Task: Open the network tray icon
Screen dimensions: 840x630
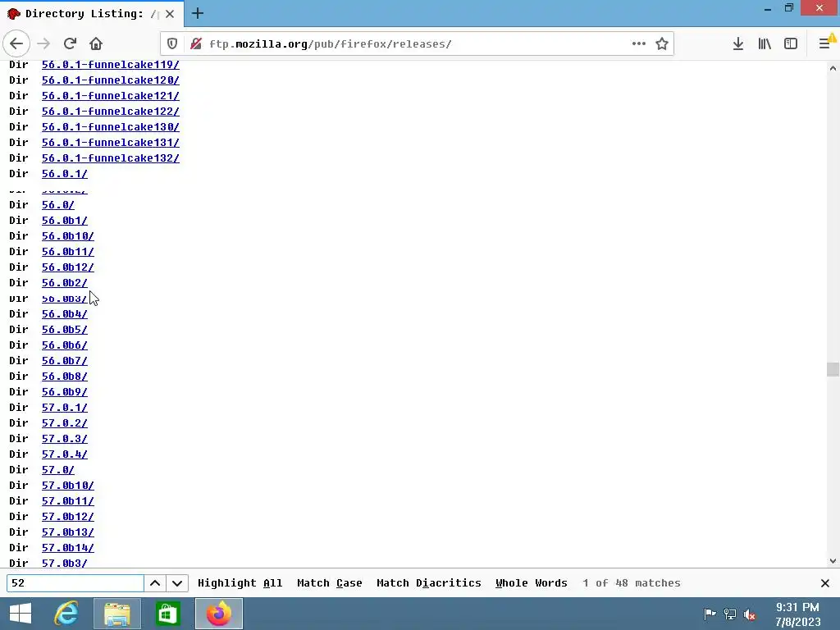Action: point(729,614)
